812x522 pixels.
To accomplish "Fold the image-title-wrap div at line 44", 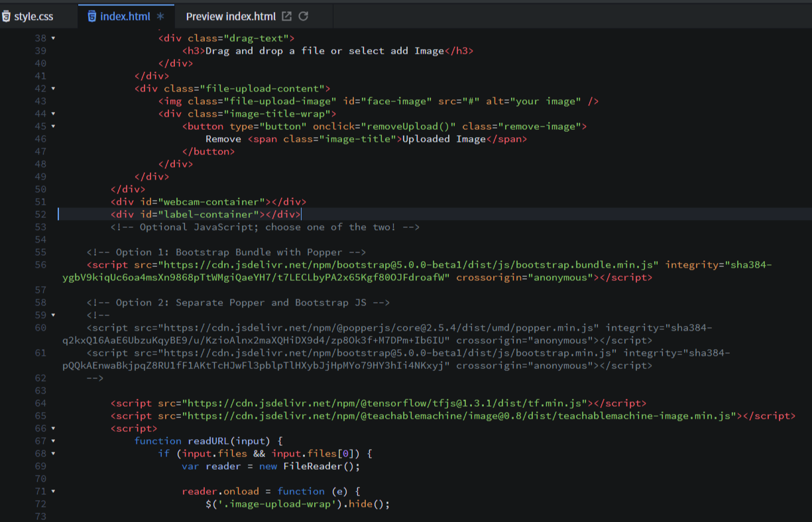I will coord(53,114).
